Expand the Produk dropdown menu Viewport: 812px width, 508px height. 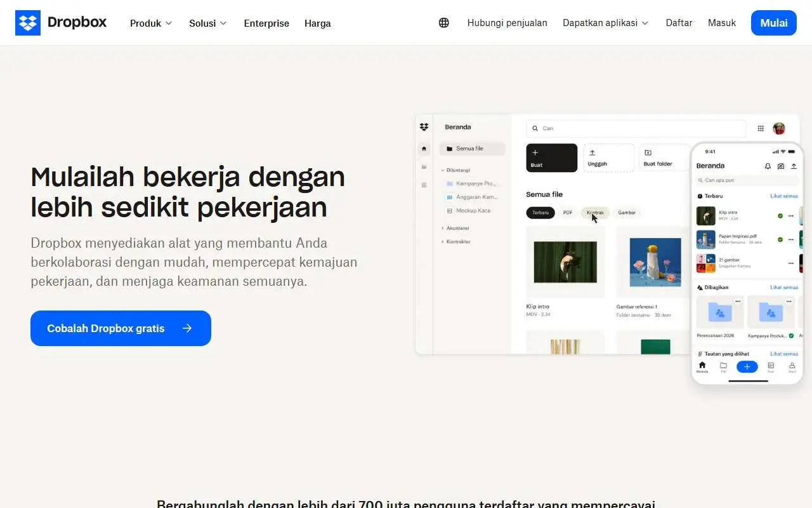pyautogui.click(x=151, y=23)
